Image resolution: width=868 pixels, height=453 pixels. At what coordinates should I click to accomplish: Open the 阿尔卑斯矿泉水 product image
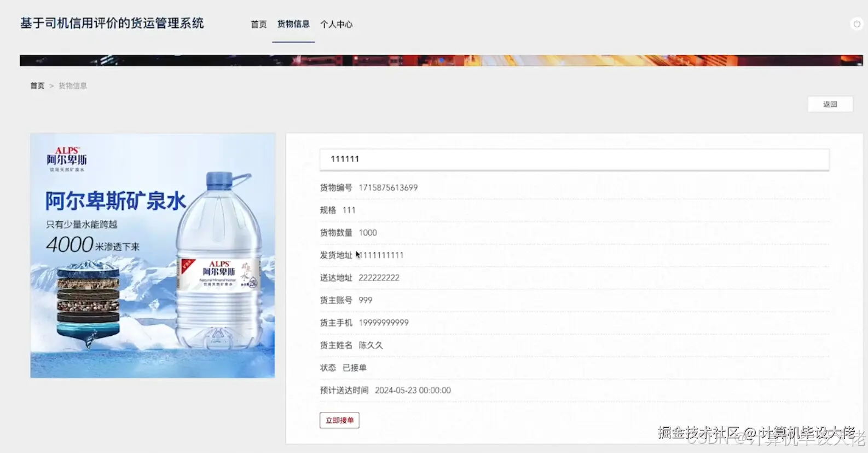[153, 255]
